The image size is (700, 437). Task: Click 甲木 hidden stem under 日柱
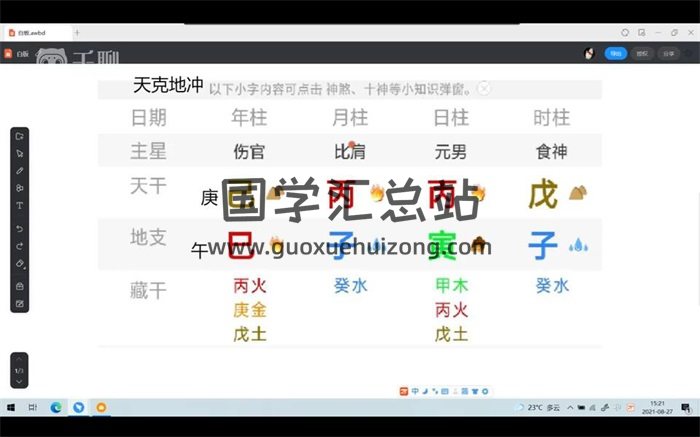pos(451,286)
